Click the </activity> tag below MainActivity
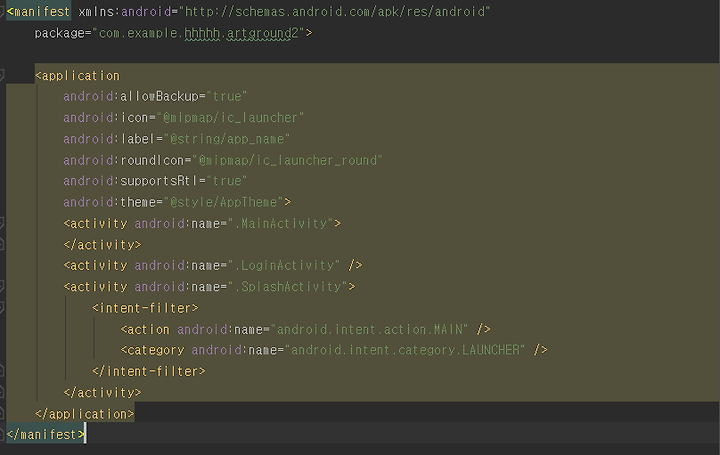 [x=102, y=245]
